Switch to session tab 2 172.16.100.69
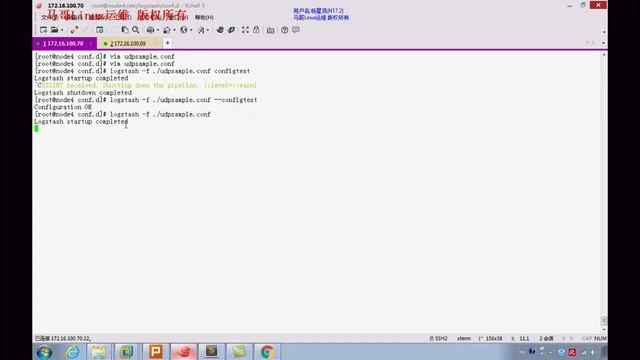The width and height of the screenshot is (640, 360). point(129,43)
